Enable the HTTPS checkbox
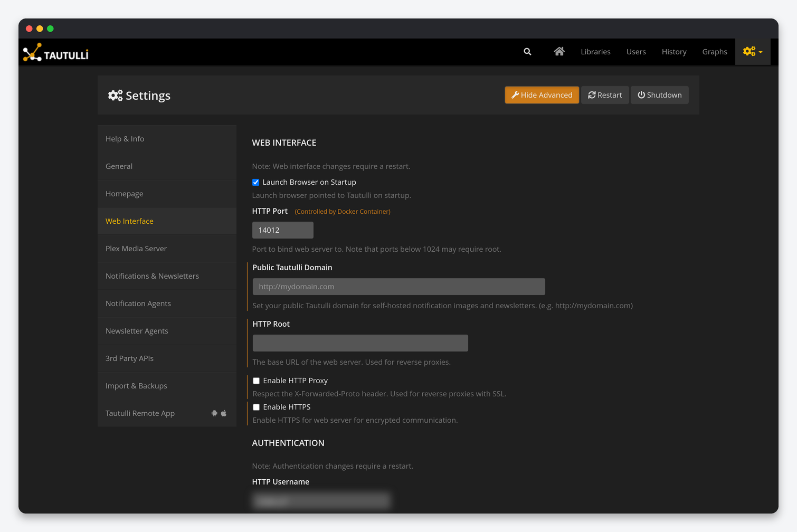This screenshot has width=797, height=532. (x=257, y=407)
